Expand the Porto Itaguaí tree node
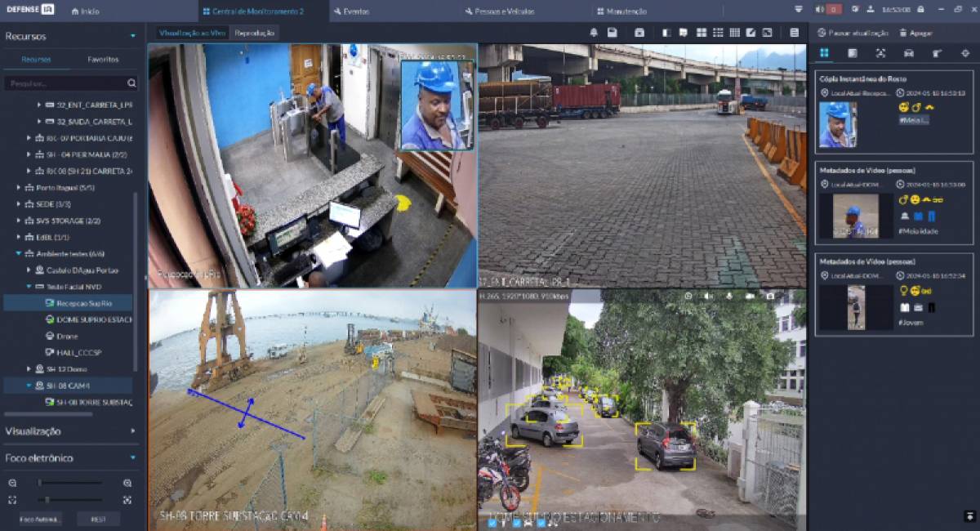This screenshot has width=980, height=531. click(20, 188)
